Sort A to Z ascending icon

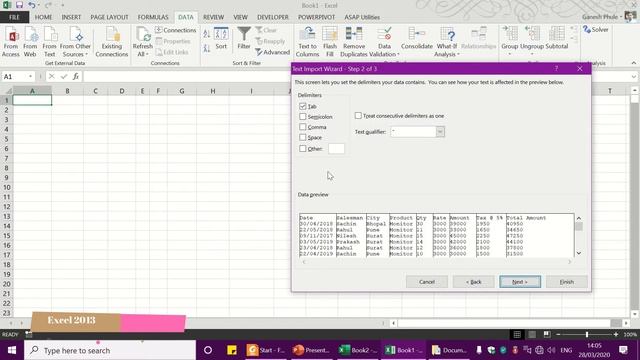tap(207, 34)
